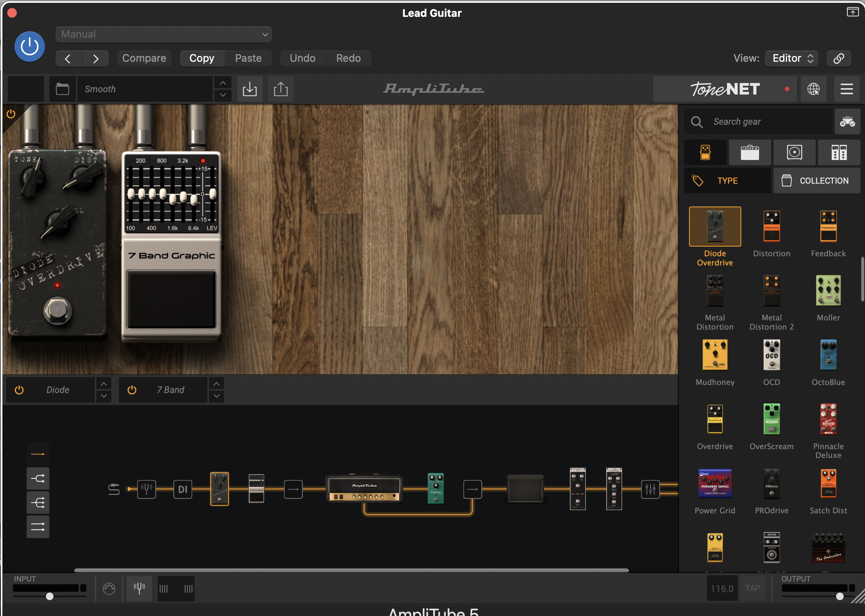This screenshot has height=616, width=865.
Task: Click the Undo button
Action: 303,59
